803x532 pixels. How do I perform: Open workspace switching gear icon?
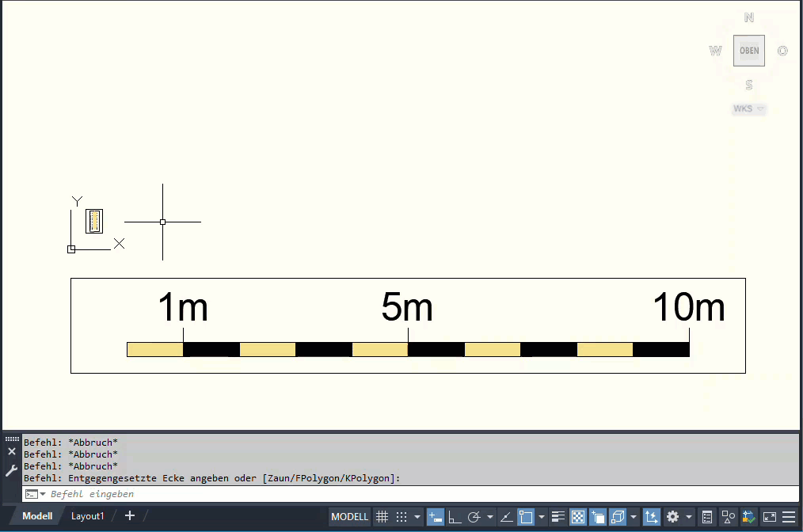click(673, 517)
